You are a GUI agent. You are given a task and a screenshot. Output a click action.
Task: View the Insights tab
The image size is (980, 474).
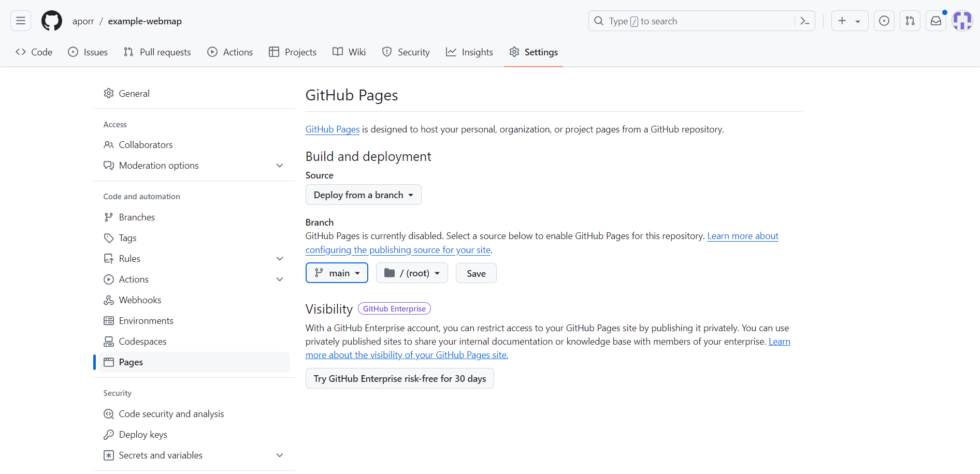coord(469,52)
